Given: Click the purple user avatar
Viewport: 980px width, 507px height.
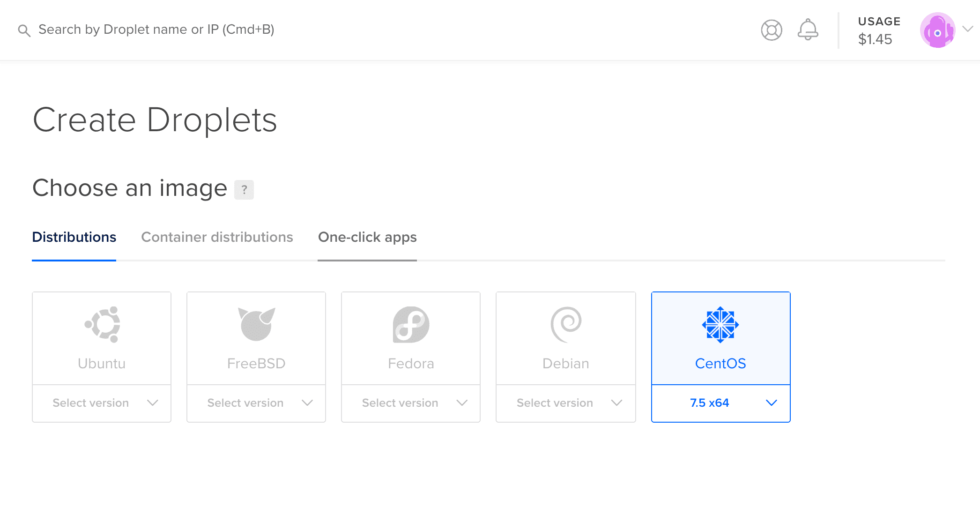Looking at the screenshot, I should 937,30.
